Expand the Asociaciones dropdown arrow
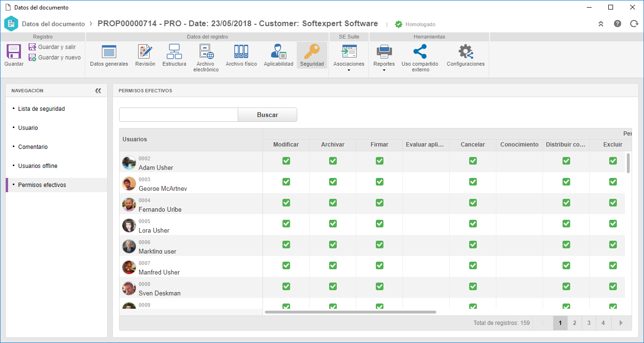The image size is (644, 343). (x=349, y=70)
